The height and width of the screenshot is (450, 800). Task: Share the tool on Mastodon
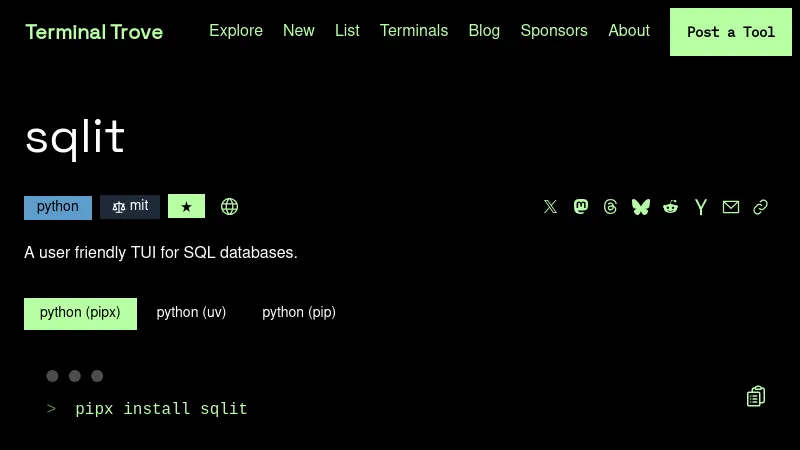[581, 207]
